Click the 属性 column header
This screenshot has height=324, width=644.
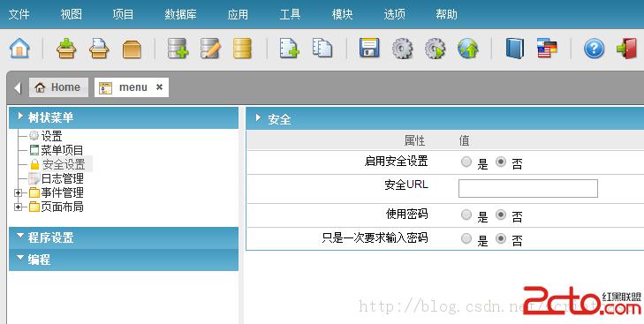point(414,140)
